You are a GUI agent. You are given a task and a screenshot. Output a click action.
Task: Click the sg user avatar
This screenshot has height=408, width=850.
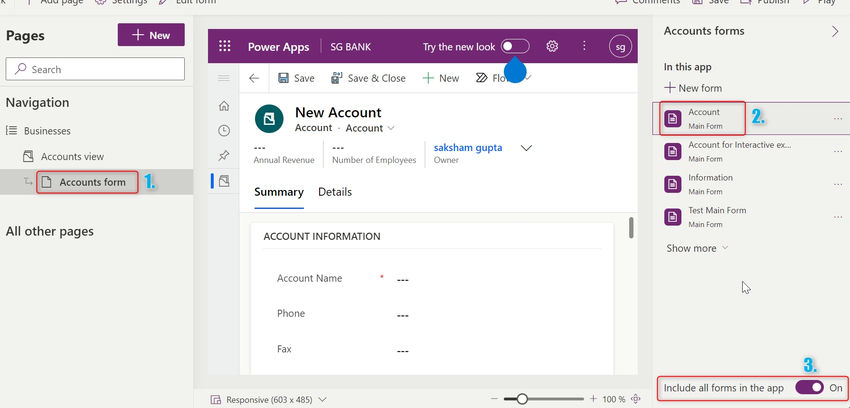621,47
